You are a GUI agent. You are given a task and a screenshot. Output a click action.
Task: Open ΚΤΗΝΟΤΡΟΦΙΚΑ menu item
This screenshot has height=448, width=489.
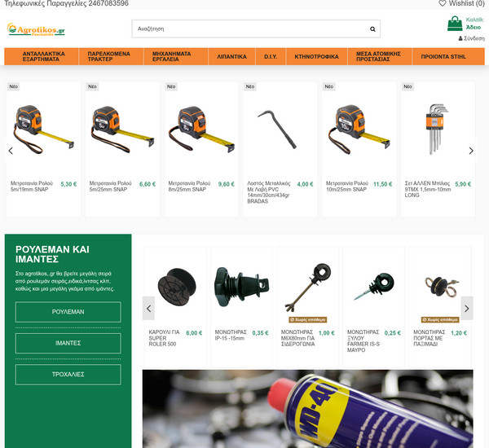click(316, 56)
